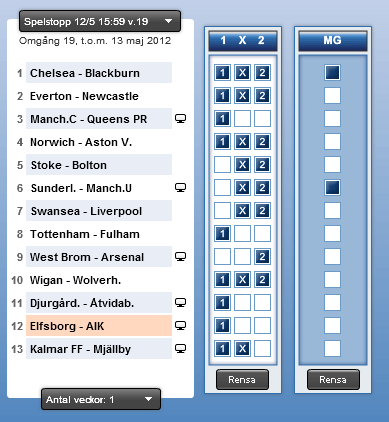Image resolution: width=389 pixels, height=422 pixels.
Task: Click the MG column header
Action: (333, 41)
